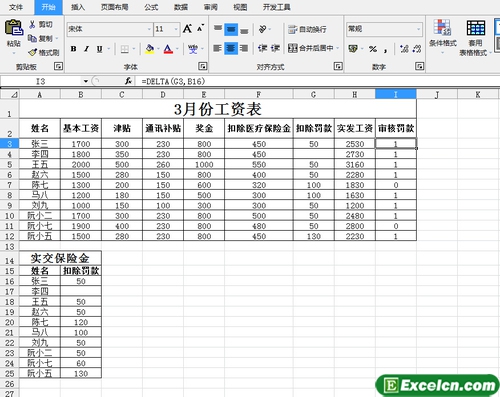Viewport: 500px width, 397px height.
Task: Open the File (文件) tab
Action: pyautogui.click(x=16, y=7)
